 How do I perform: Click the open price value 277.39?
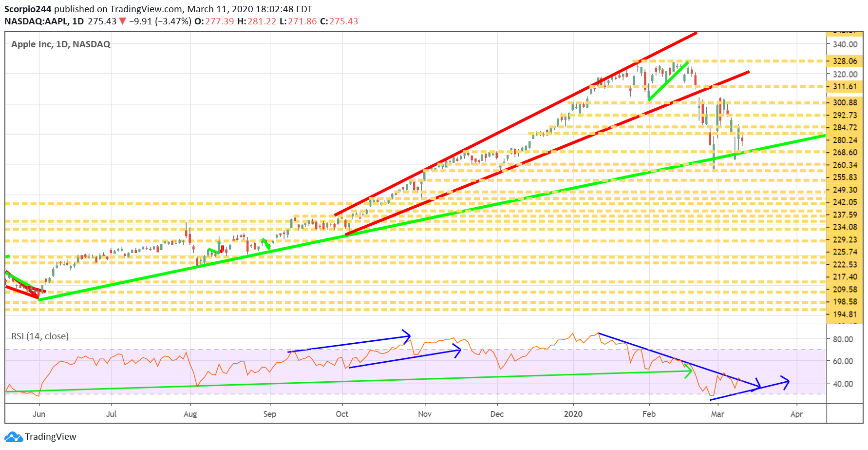[220, 21]
